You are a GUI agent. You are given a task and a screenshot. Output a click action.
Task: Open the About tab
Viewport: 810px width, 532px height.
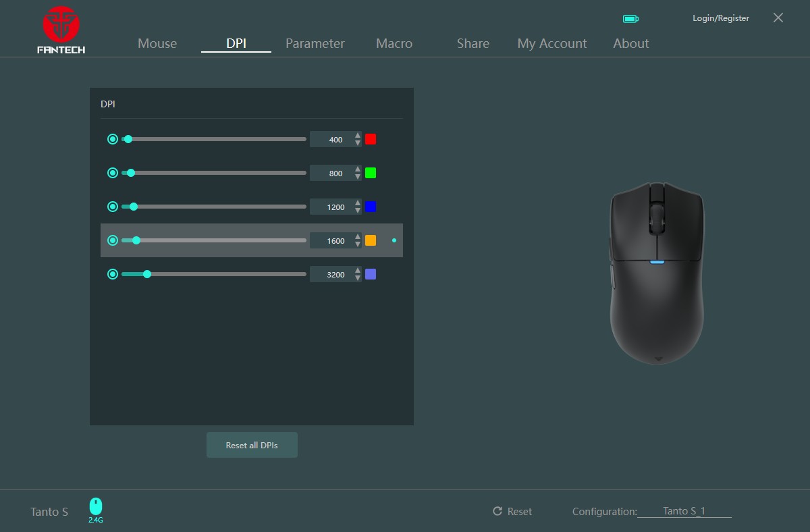631,43
